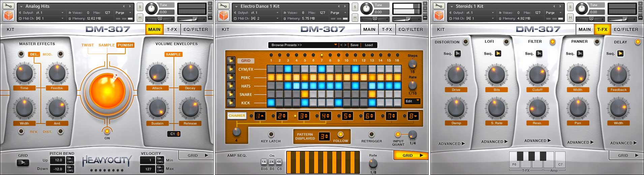This screenshot has height=175, width=644.
Task: Switch to T-FX tab in Analog Hits
Action: (172, 30)
